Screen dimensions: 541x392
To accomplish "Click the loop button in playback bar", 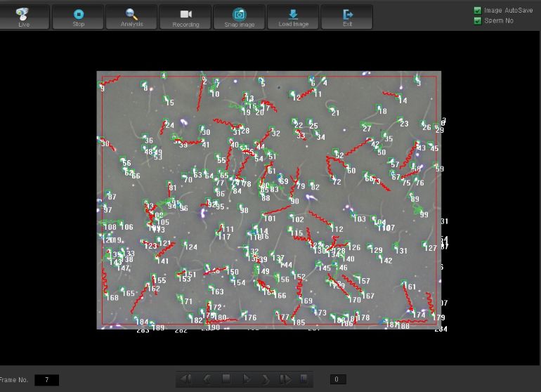I will tap(304, 379).
